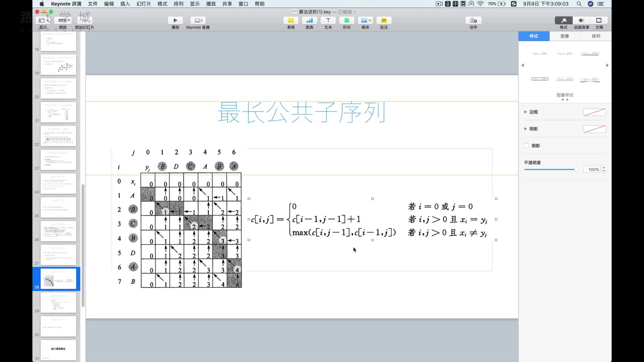Viewport: 644px width, 362px height.
Task: Switch to the 样式 tab
Action: [x=534, y=36]
